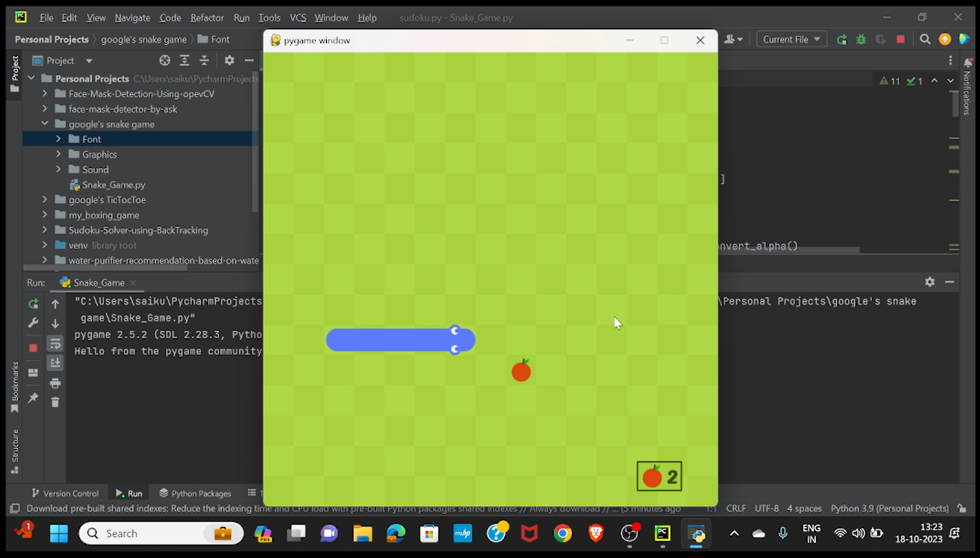Image resolution: width=980 pixels, height=558 pixels.
Task: Go to previous highlighted error arrow
Action: pos(934,81)
